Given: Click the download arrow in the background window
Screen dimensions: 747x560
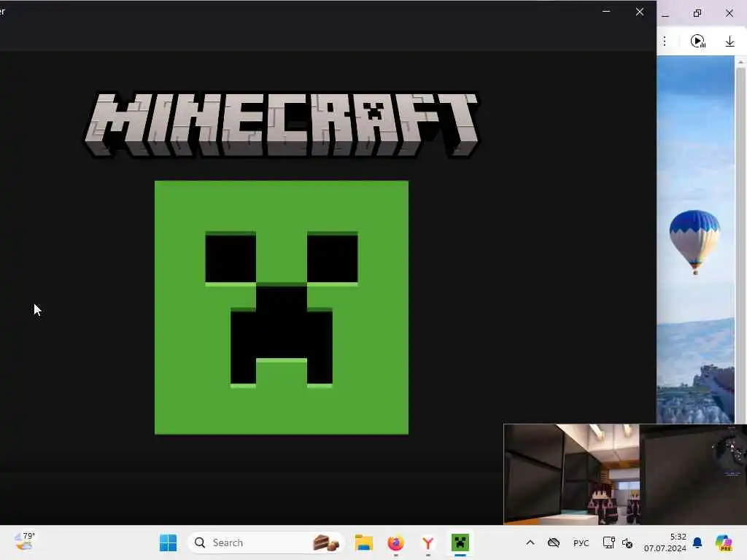Looking at the screenshot, I should pos(729,42).
